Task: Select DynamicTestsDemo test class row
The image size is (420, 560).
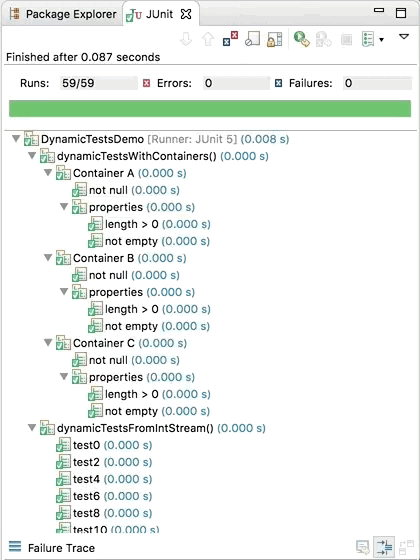Action: click(x=156, y=139)
